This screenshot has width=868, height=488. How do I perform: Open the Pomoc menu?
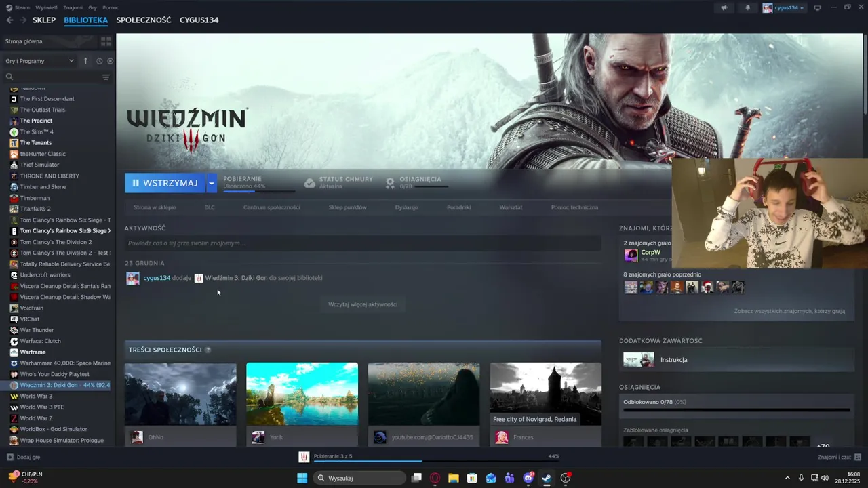pos(111,7)
